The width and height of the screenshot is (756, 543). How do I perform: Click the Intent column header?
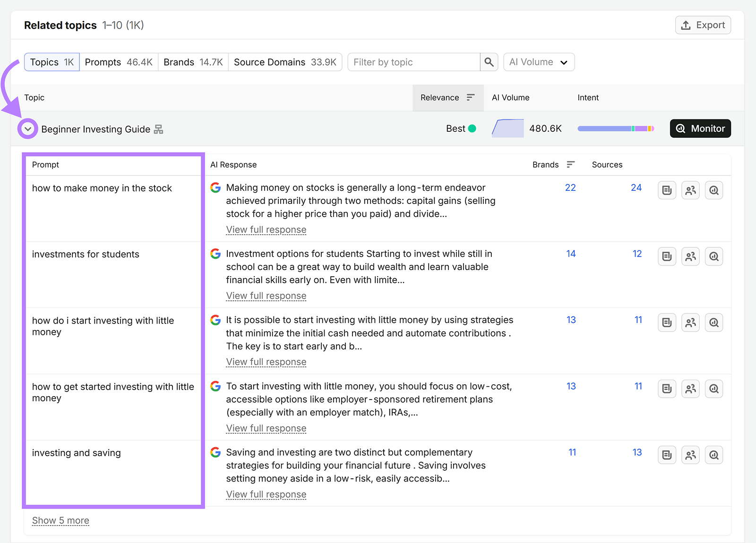coord(588,97)
